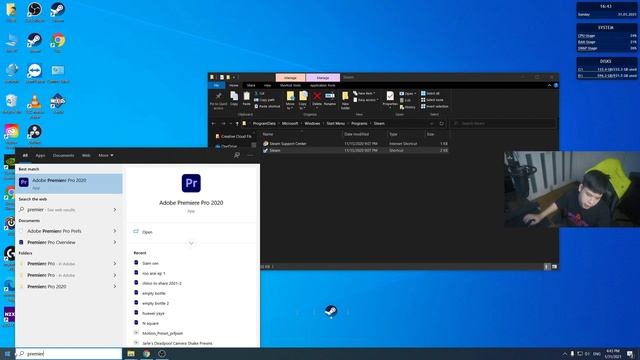
Task: Open recent project 'empty bottle 2'
Action: pyautogui.click(x=155, y=303)
